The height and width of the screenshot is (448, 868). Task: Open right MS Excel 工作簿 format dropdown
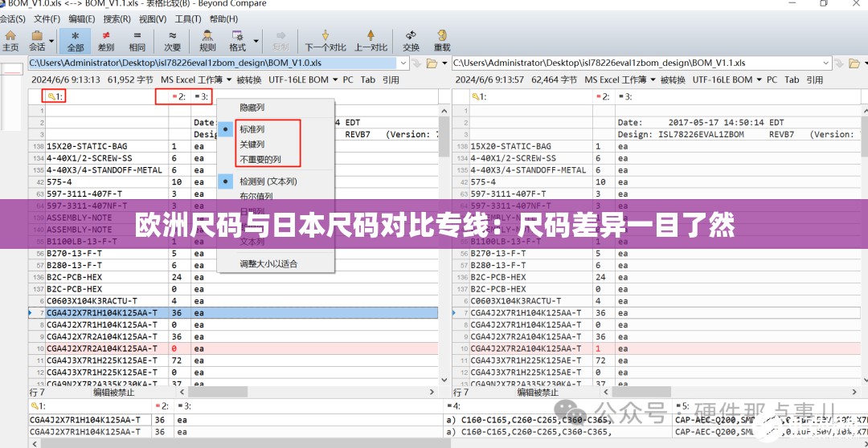[620, 79]
